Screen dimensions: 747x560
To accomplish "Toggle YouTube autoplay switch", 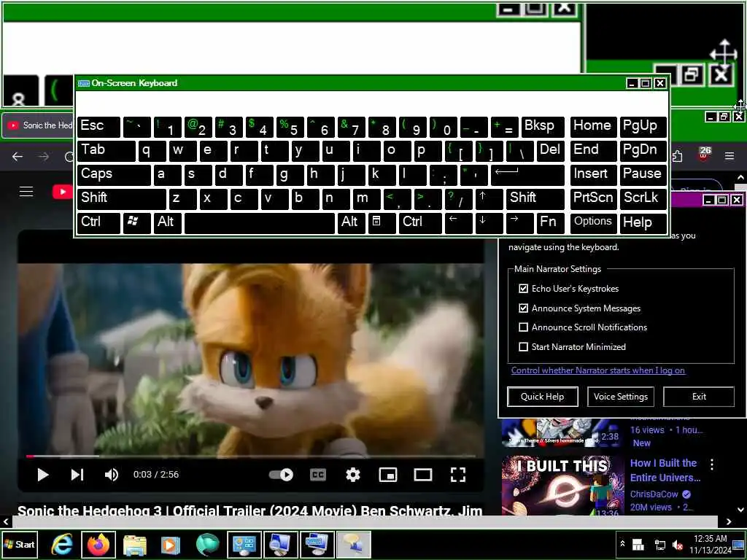I will click(281, 475).
